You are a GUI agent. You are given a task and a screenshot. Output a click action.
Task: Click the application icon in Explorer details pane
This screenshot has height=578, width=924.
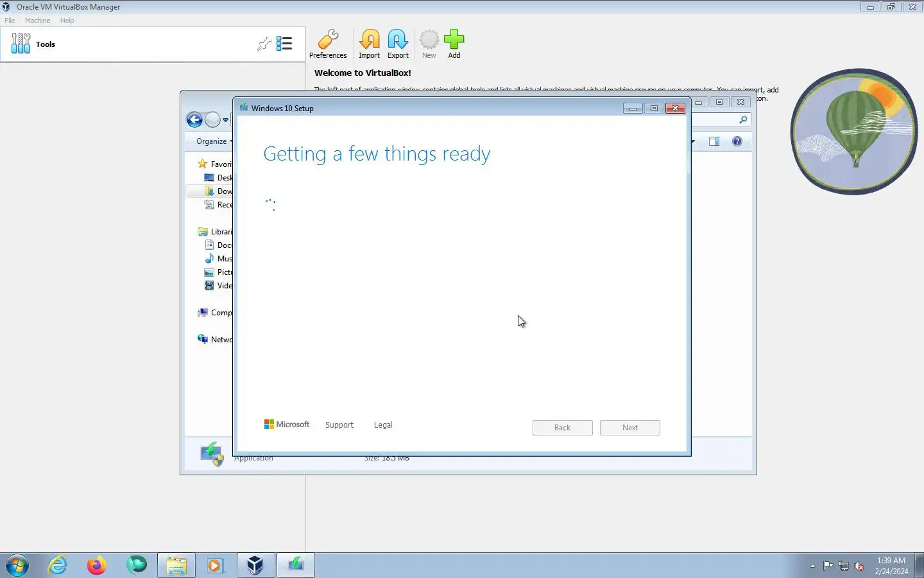coord(212,455)
